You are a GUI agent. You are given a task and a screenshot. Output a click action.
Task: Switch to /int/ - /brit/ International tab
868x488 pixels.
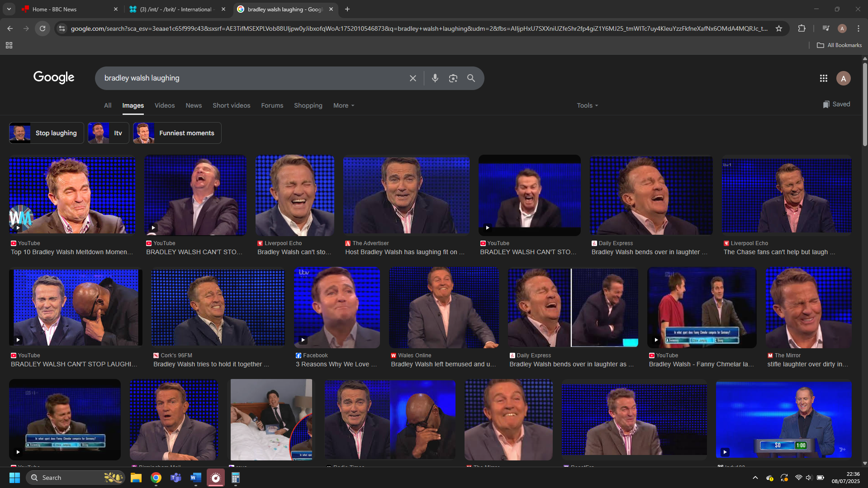pos(176,9)
